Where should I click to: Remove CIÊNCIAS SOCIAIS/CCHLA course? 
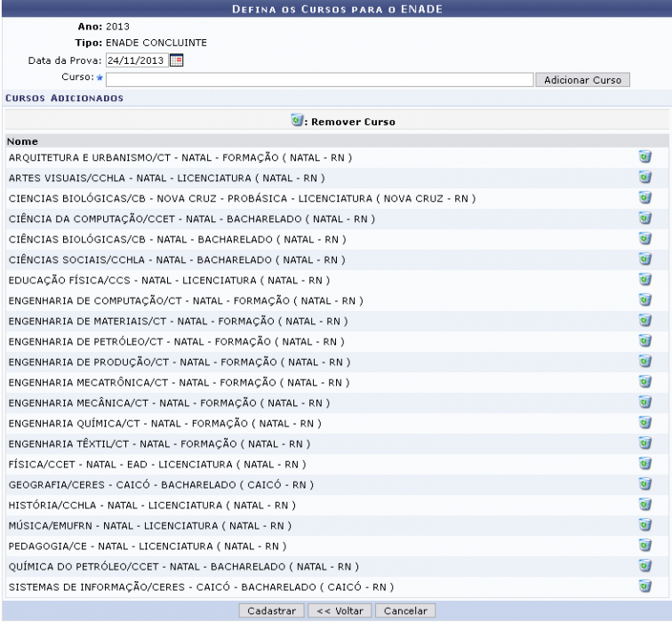[646, 259]
